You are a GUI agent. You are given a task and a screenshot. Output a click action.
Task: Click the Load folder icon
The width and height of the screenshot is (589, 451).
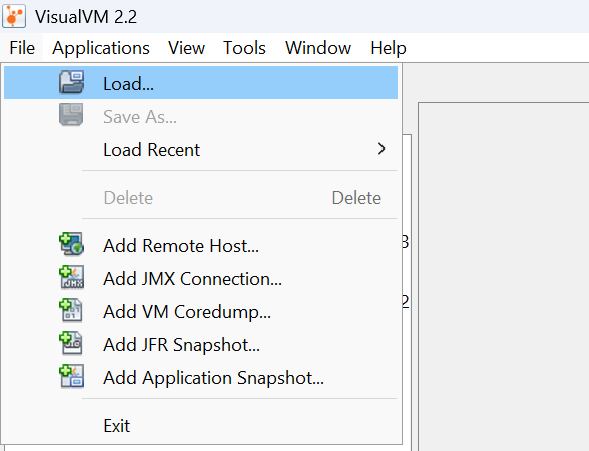71,82
